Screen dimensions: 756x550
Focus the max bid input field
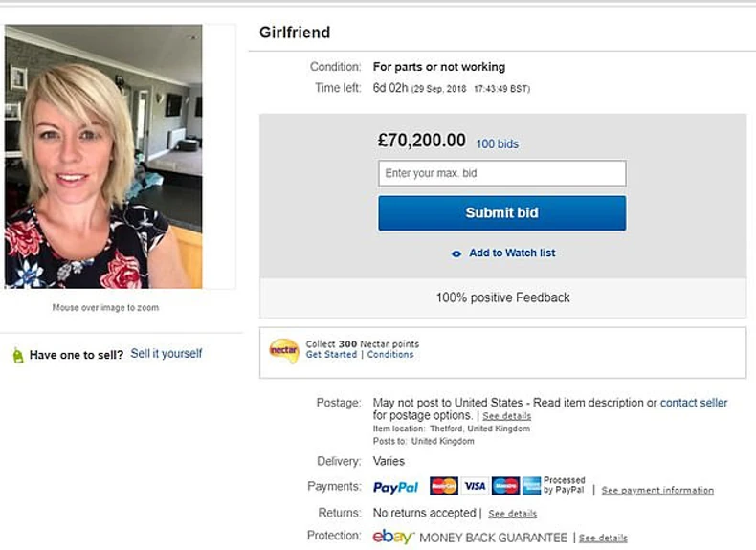click(x=501, y=173)
